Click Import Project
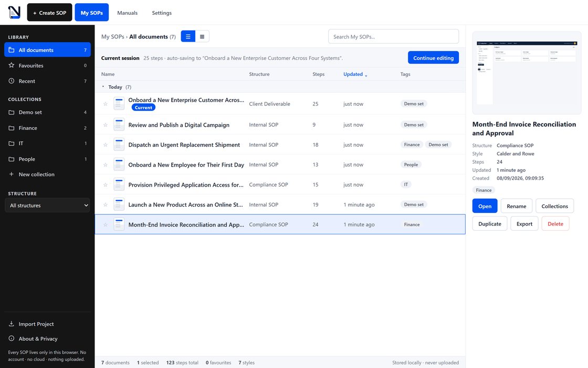This screenshot has height=368, width=588. 47,324
